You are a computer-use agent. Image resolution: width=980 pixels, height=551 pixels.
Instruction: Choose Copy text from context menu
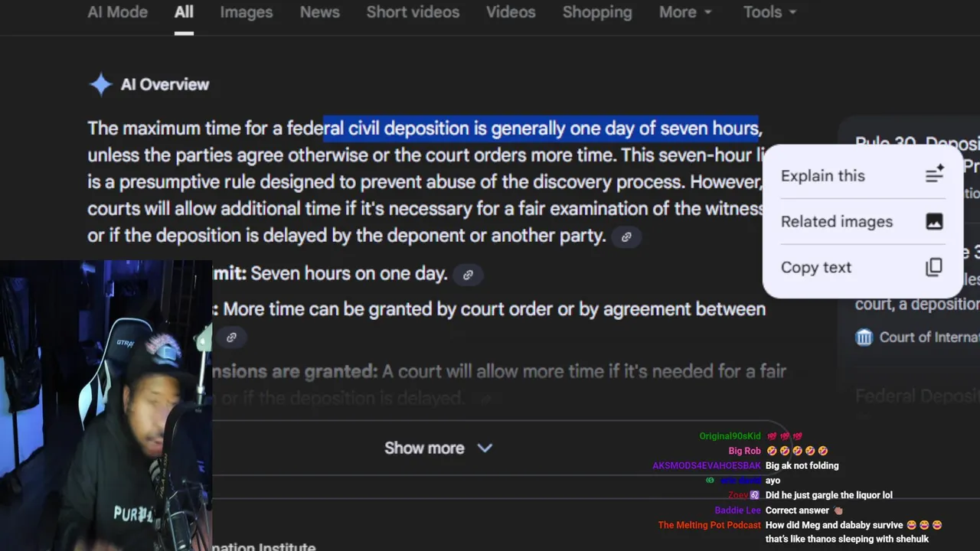(862, 267)
